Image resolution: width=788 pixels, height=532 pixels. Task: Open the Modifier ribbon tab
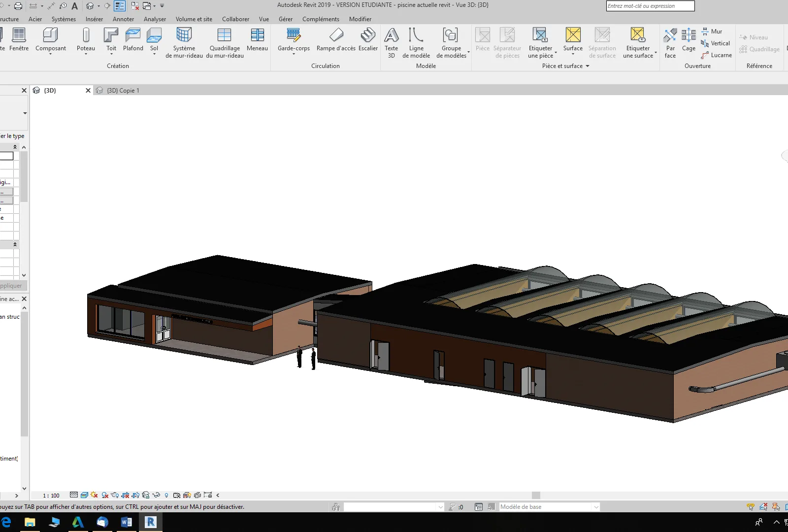pos(360,19)
